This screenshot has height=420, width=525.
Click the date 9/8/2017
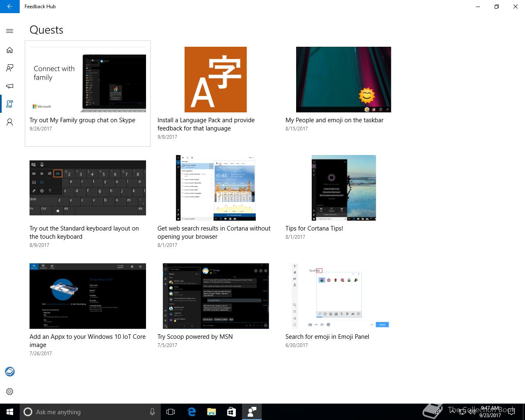click(x=167, y=137)
